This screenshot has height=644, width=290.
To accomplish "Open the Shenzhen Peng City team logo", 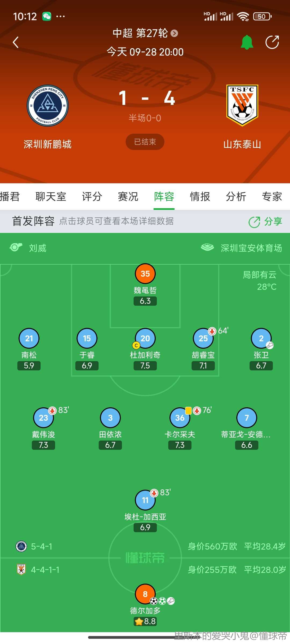I will tap(48, 106).
